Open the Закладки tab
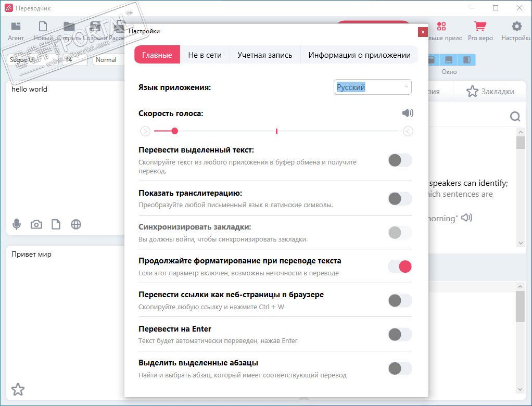The image size is (532, 406). tap(490, 92)
